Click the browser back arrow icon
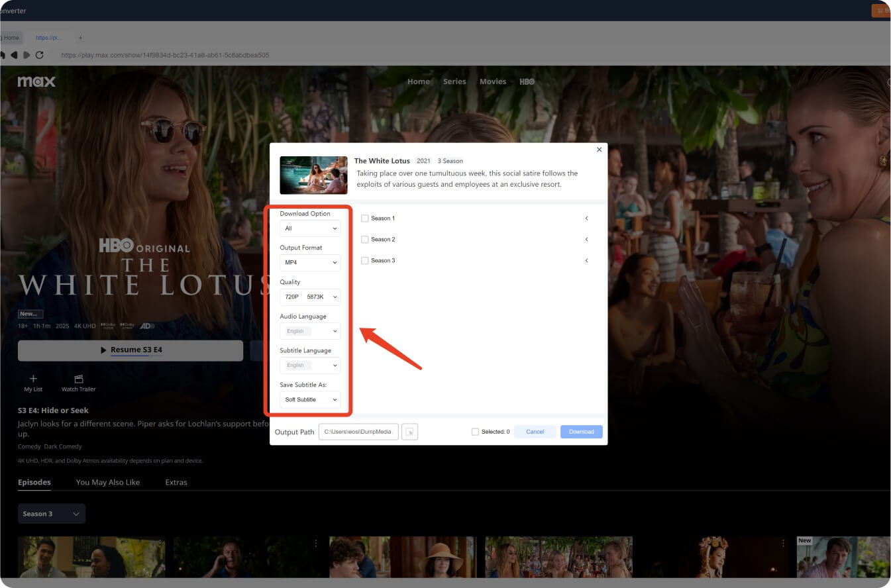The height and width of the screenshot is (588, 891). click(x=13, y=55)
